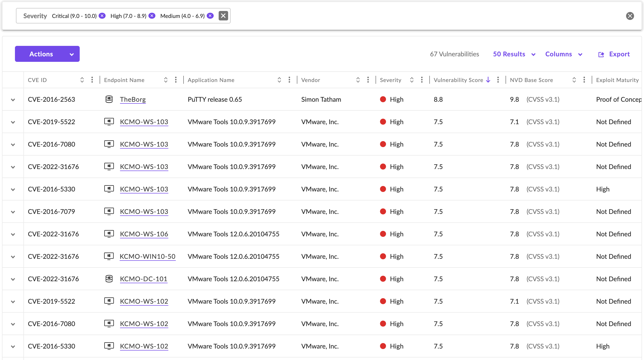The image size is (644, 360).
Task: Click the Application Name column header
Action: pyautogui.click(x=211, y=80)
